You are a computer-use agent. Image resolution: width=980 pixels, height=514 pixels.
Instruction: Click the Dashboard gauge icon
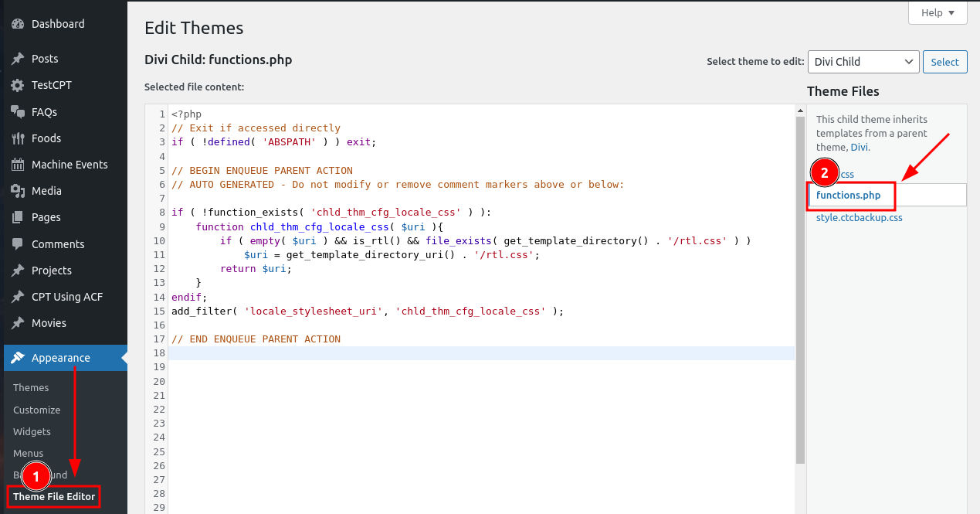(18, 24)
